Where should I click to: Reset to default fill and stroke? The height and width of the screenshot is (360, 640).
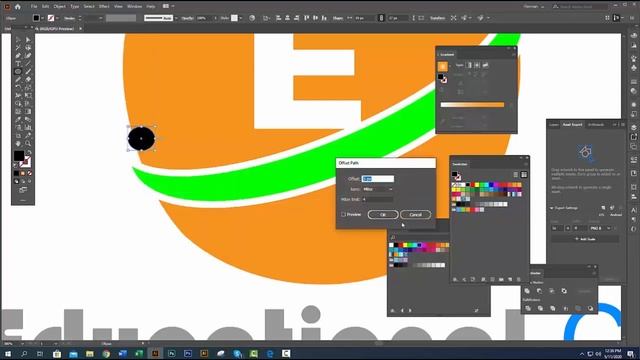coord(16,165)
